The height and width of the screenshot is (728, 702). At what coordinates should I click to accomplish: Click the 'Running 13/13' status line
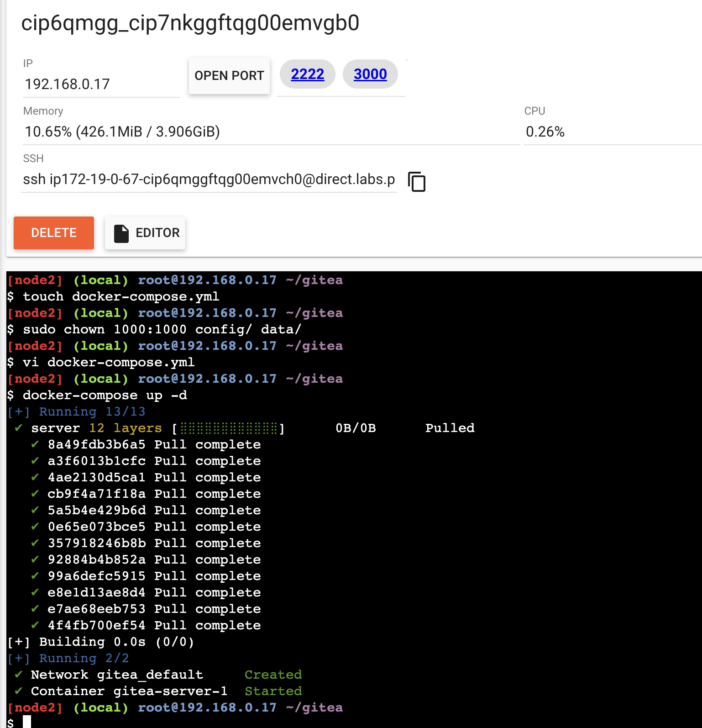click(x=76, y=411)
